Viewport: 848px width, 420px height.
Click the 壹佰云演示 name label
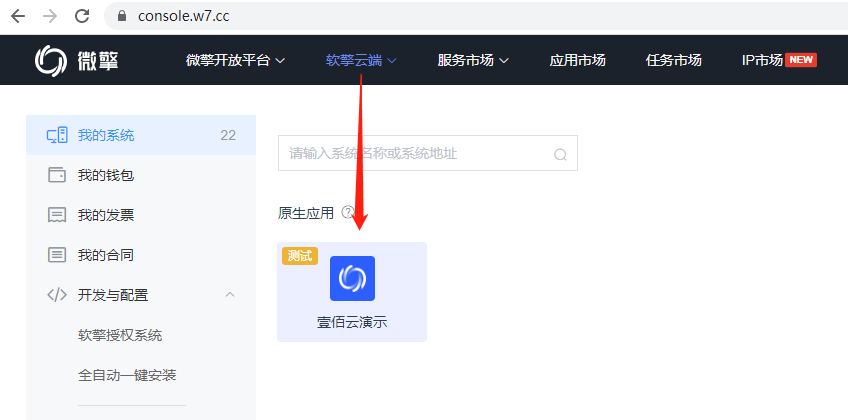pyautogui.click(x=352, y=323)
